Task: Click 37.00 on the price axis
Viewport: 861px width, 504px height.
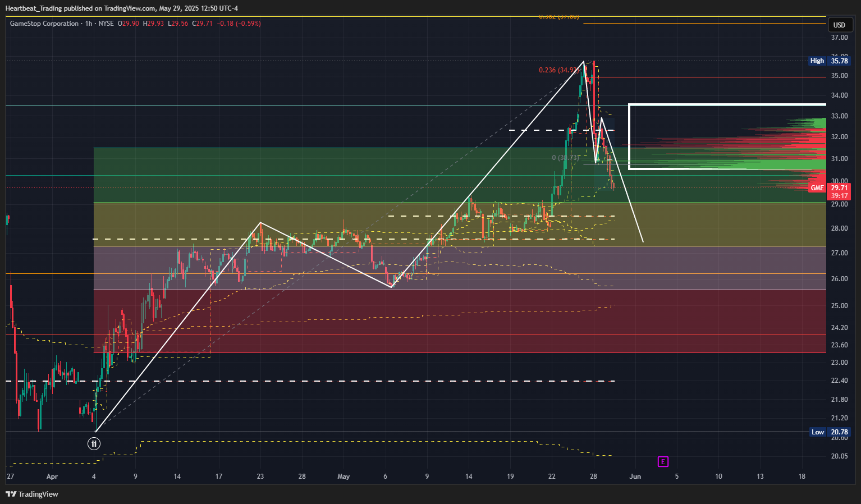Action: tap(839, 38)
